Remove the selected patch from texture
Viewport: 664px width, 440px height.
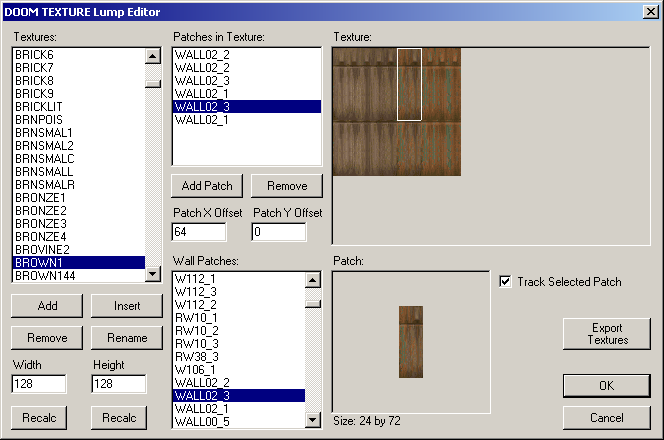287,186
